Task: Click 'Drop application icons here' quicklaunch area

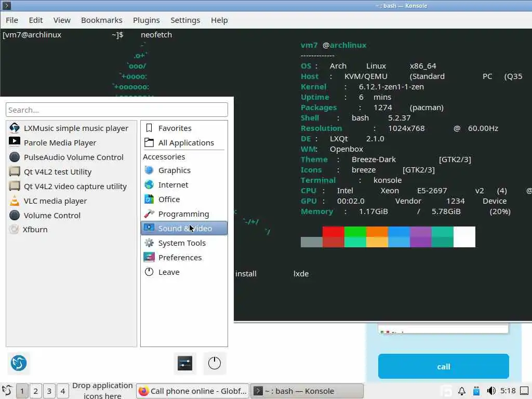Action: (102, 391)
